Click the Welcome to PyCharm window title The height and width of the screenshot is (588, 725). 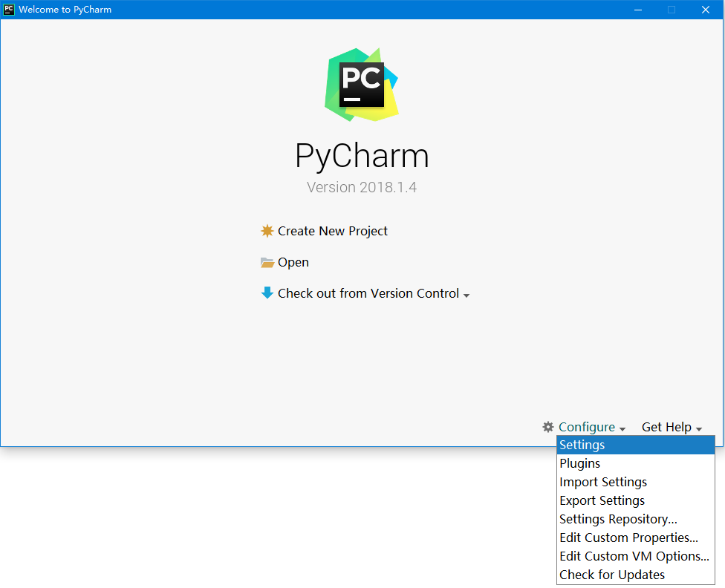tap(65, 9)
